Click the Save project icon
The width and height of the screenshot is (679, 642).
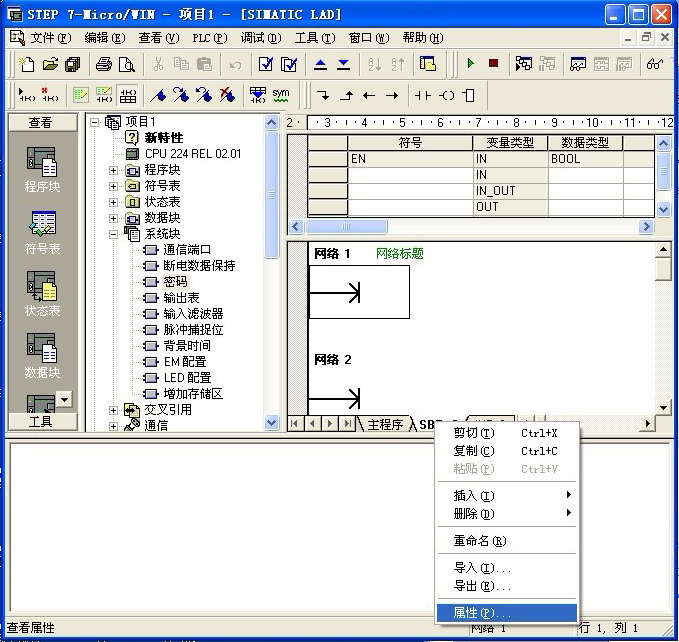pos(73,65)
